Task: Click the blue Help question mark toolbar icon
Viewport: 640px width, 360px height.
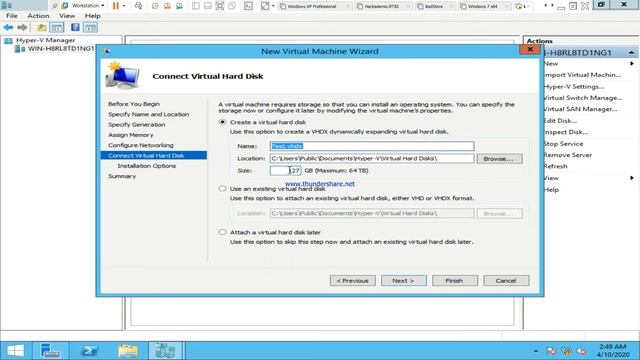Action: (75, 27)
